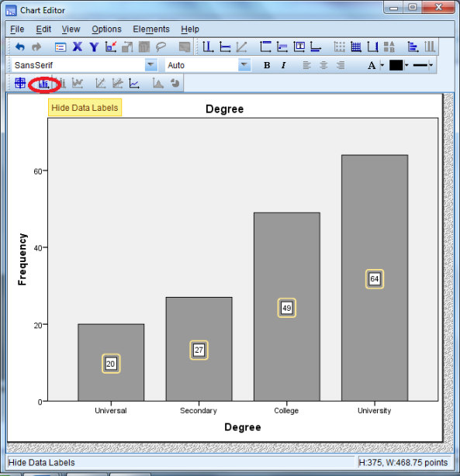Viewport: 460px width, 476px height.
Task: Select the Frequency axis title
Action: coord(22,259)
